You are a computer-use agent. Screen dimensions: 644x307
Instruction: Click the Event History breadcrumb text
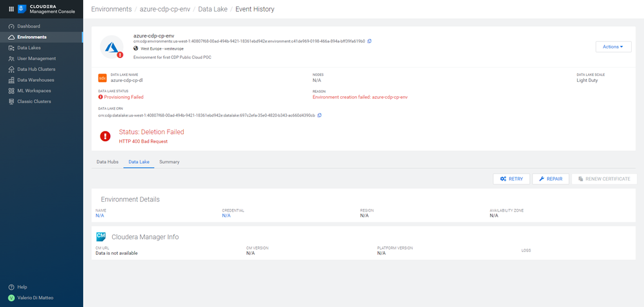(255, 9)
